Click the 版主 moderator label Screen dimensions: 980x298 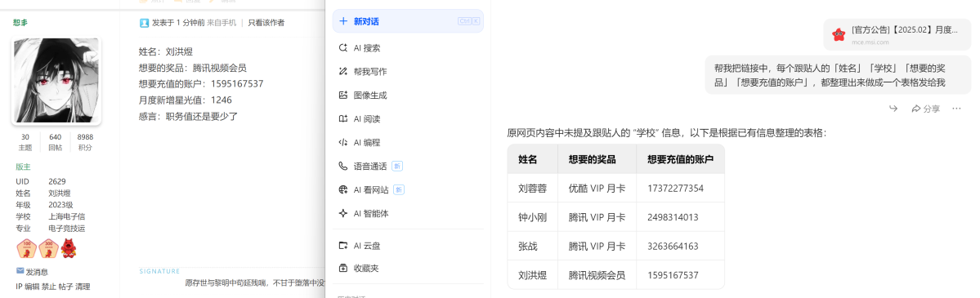[23, 167]
